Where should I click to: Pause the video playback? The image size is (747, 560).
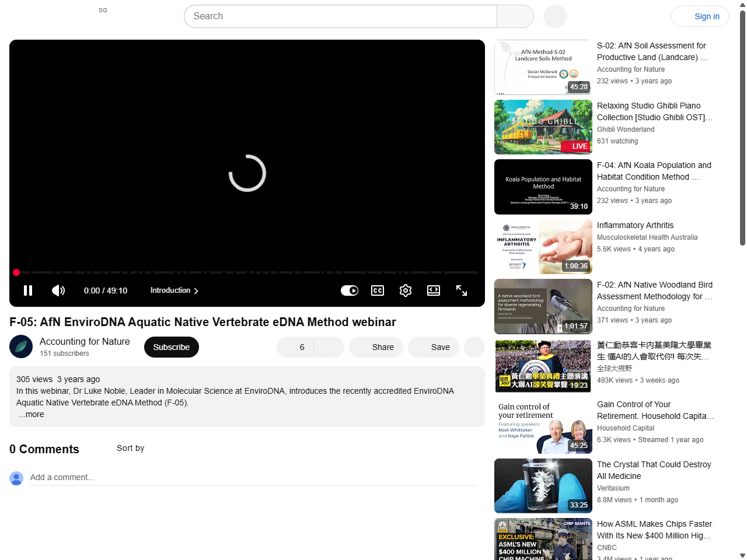(27, 290)
